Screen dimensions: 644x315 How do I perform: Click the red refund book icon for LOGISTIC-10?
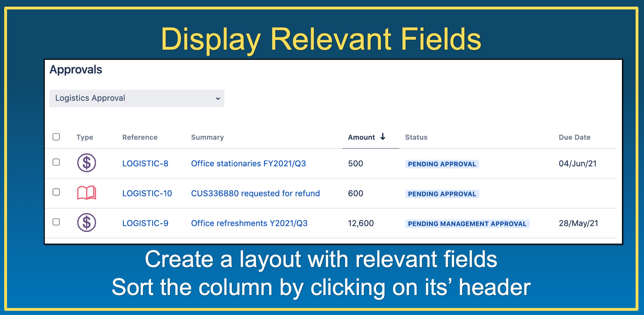coord(86,193)
